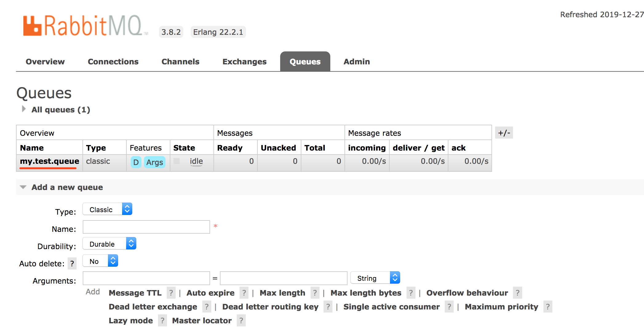Click the D durable feature badge
The height and width of the screenshot is (327, 644).
tap(136, 162)
